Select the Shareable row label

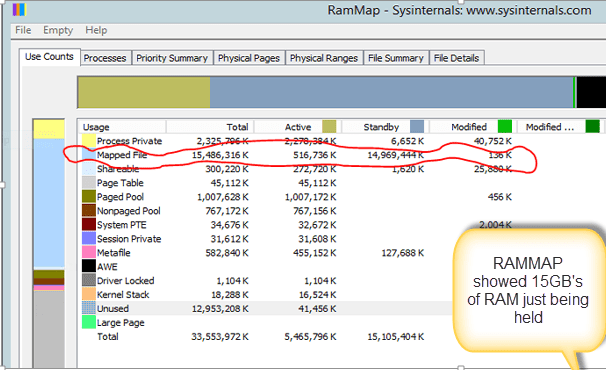pyautogui.click(x=118, y=169)
